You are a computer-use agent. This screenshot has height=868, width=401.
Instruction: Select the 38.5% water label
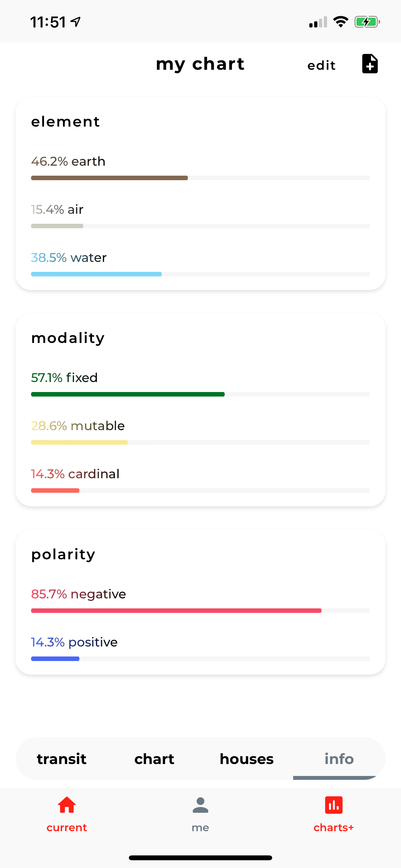(x=69, y=258)
